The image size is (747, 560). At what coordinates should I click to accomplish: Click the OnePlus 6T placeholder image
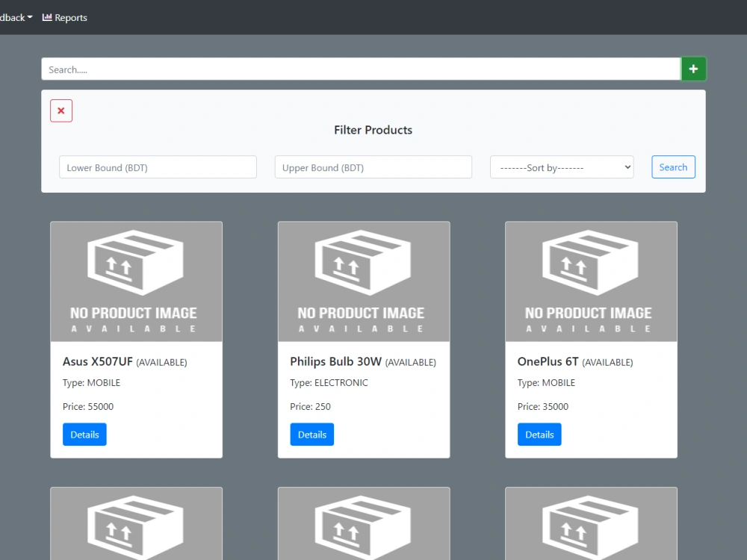591,281
